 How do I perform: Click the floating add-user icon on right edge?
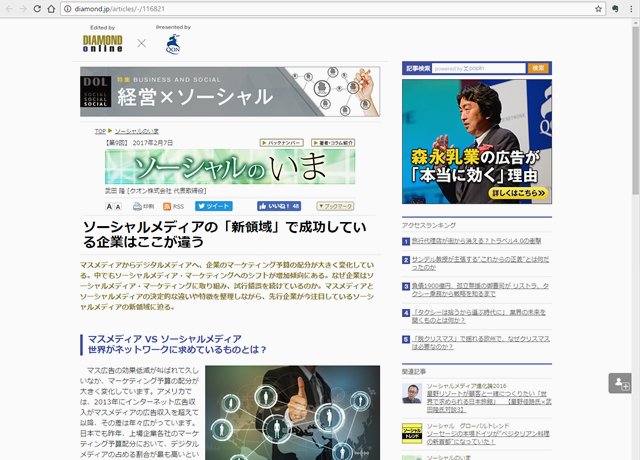click(x=620, y=383)
